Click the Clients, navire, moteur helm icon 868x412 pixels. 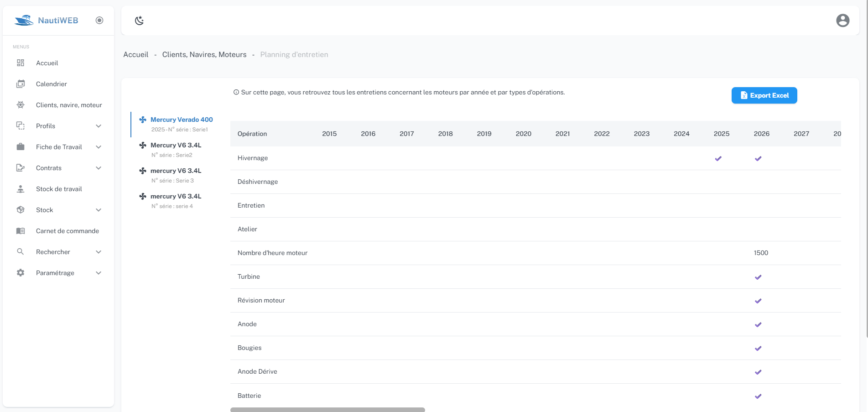(21, 105)
